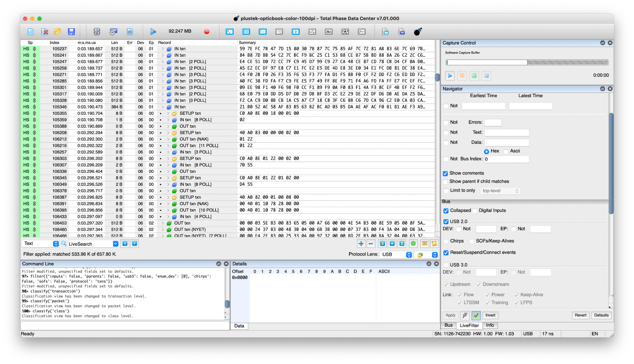This screenshot has width=634, height=364.
Task: Click the export data toolbar icon
Action: 385,32
